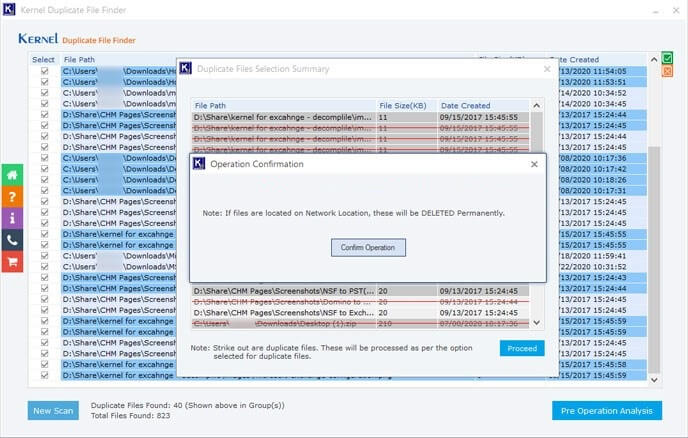The image size is (688, 438).
Task: Toggle checkbox for row dated 18/2020 11:59:41
Action: (x=44, y=255)
